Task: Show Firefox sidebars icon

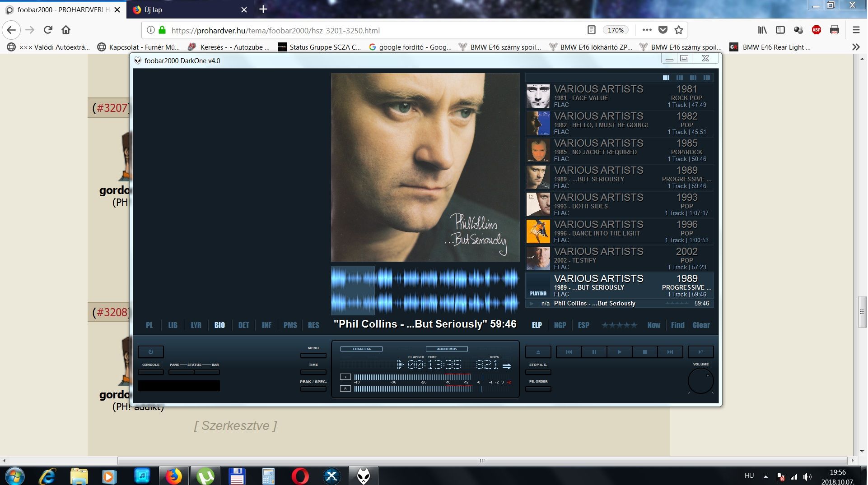Action: point(780,30)
